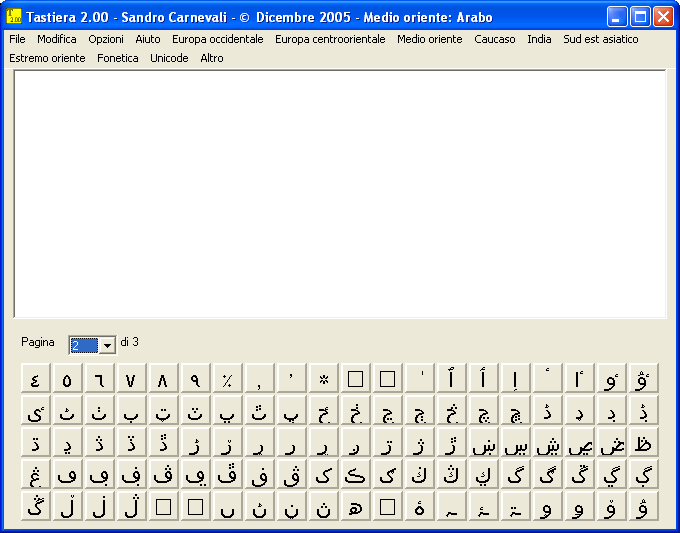680x533 pixels.
Task: Insert the Arabic-Indic digit eight ٨ key
Action: [x=163, y=378]
